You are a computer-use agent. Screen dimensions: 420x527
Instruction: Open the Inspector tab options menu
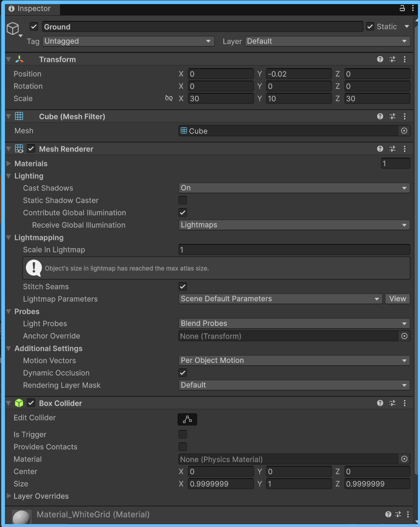[413, 8]
